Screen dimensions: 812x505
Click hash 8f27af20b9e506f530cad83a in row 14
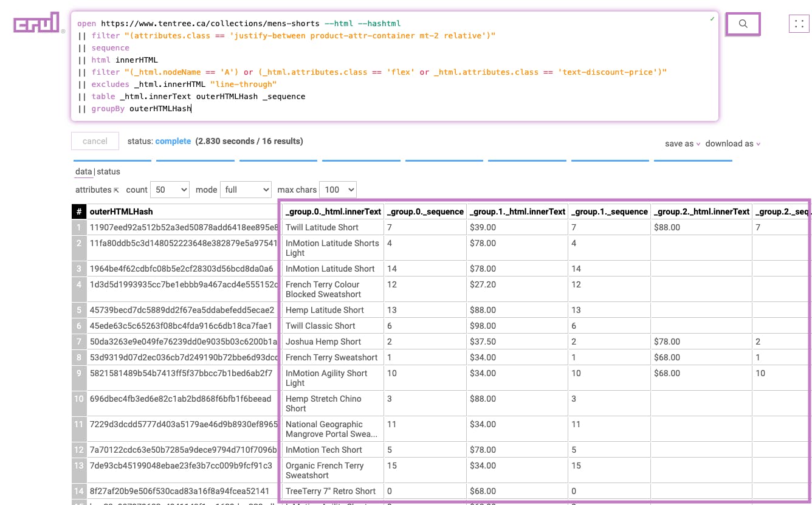(182, 491)
